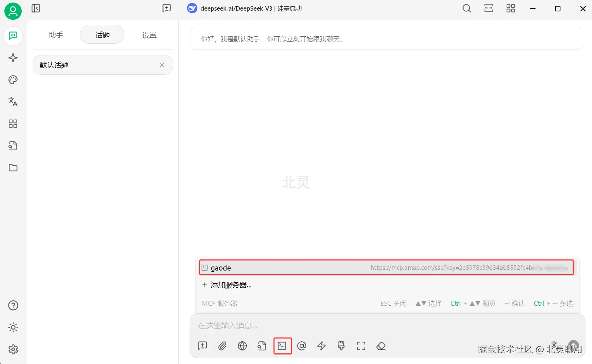Open mini apps grid in title bar
Screen dimensions: 592x364
coord(511,8)
